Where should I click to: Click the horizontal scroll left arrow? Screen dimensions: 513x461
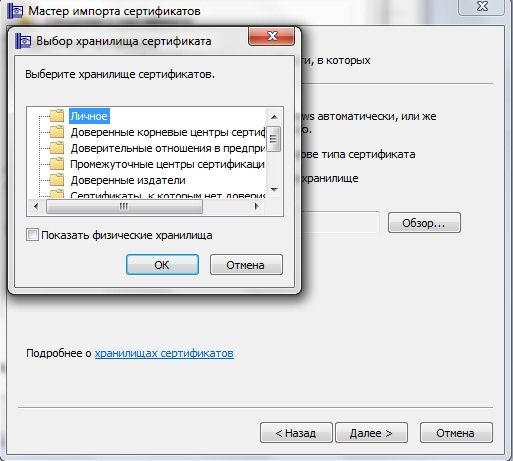pos(36,206)
